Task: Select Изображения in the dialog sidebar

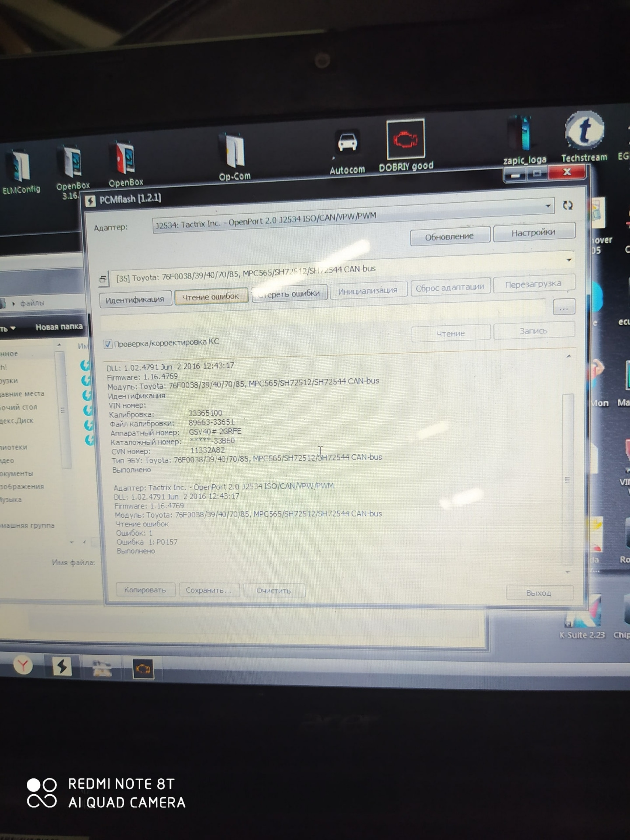Action: click(x=22, y=486)
